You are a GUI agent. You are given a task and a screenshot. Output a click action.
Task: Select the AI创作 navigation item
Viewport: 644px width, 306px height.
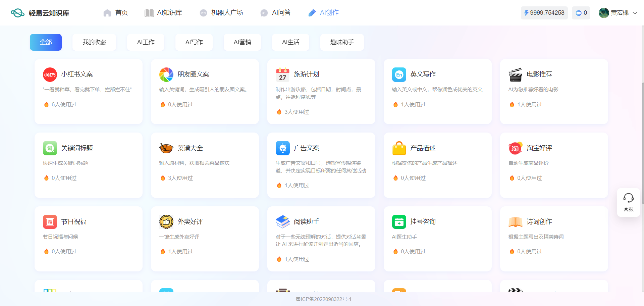324,13
